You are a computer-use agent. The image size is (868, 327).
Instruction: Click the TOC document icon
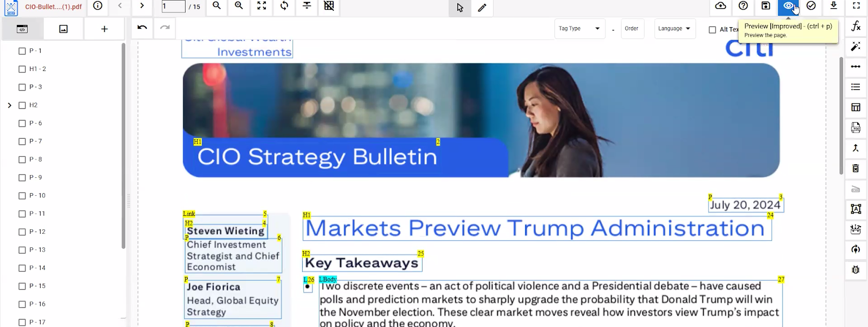click(x=856, y=127)
